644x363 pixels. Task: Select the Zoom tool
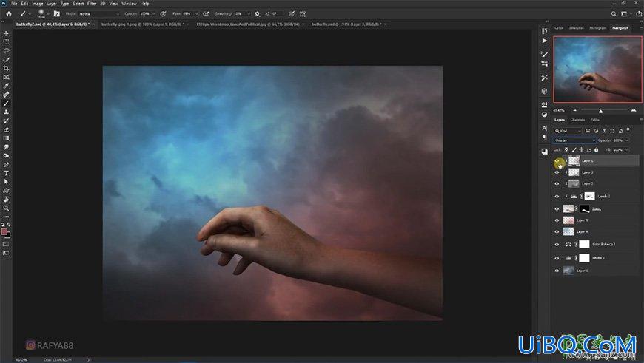pyautogui.click(x=6, y=208)
